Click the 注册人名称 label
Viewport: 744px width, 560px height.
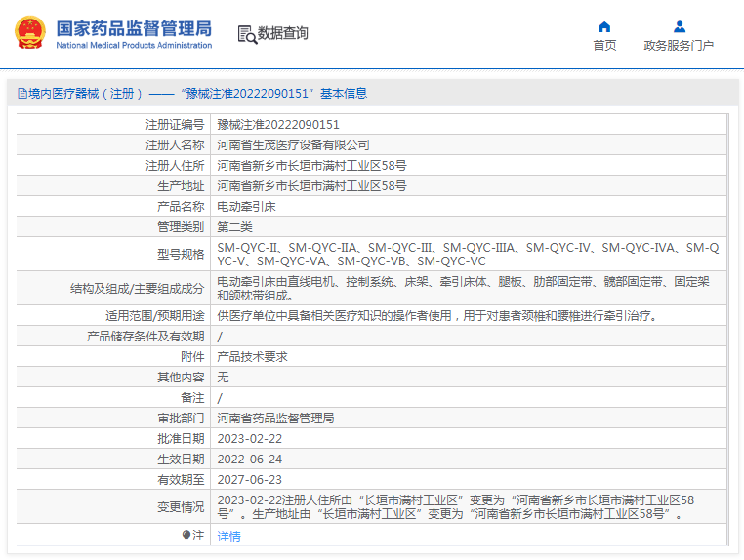[175, 145]
